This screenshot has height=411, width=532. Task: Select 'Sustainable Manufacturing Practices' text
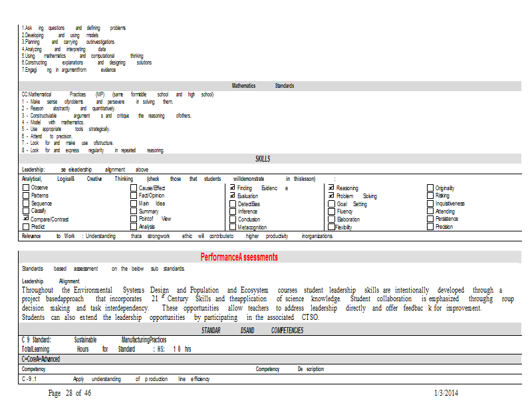pyautogui.click(x=120, y=340)
